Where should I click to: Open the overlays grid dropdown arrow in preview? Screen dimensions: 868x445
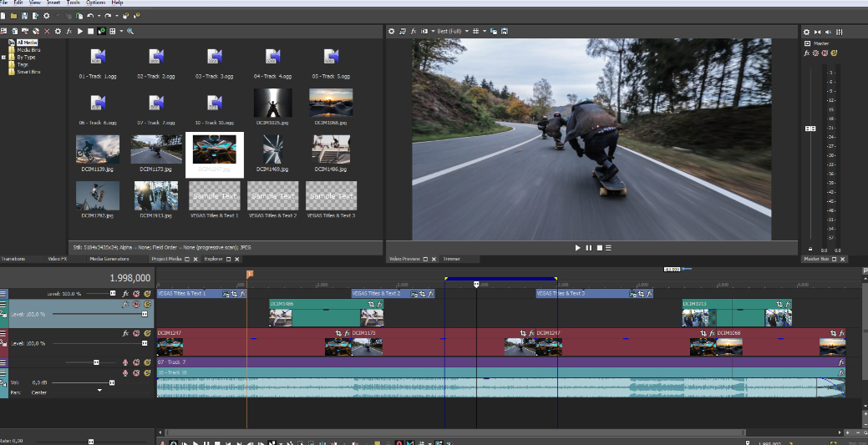[x=486, y=31]
